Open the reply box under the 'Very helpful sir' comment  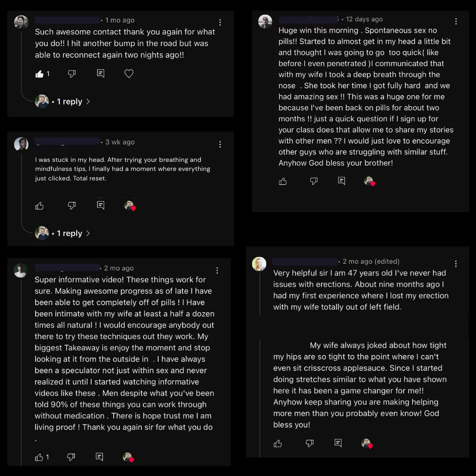(338, 443)
